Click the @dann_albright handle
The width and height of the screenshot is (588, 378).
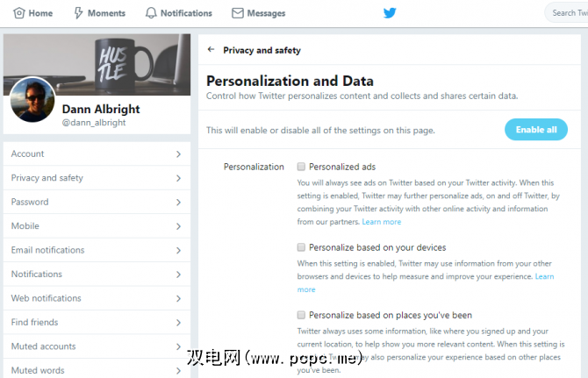[x=94, y=123]
